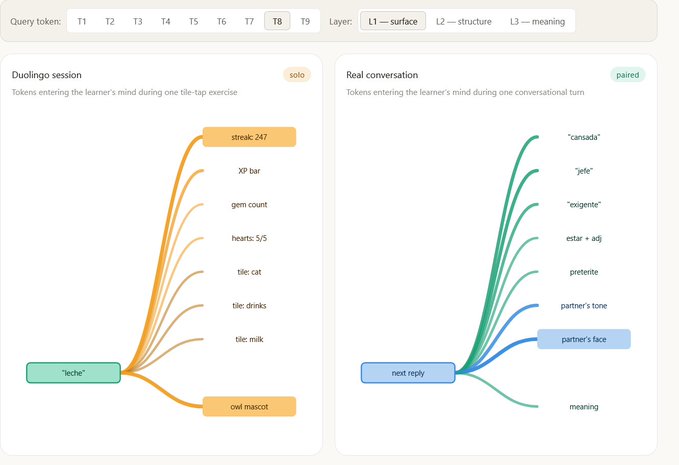The width and height of the screenshot is (679, 465).
Task: Click the solo badge on Duolingo session
Action: click(x=297, y=75)
